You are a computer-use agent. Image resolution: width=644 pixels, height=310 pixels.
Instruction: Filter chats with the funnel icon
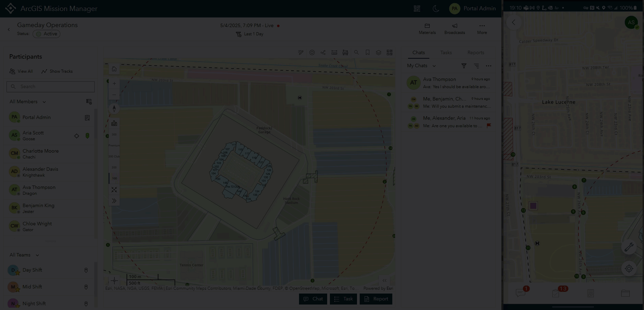(x=464, y=66)
